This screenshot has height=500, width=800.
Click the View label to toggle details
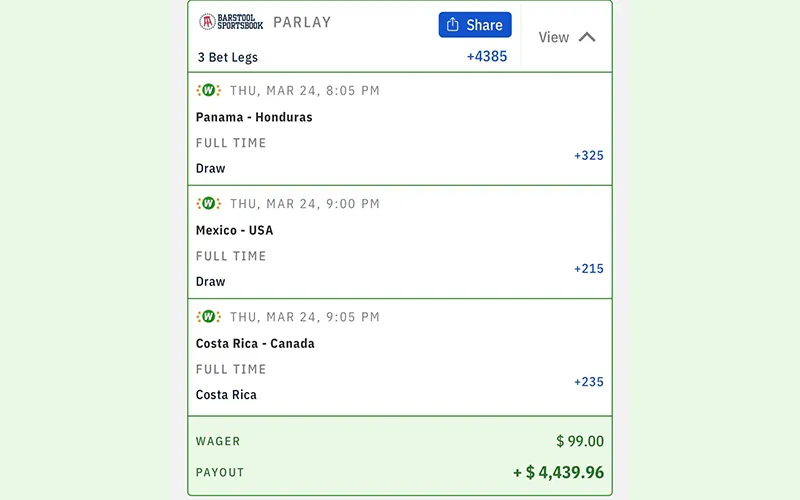pos(554,37)
